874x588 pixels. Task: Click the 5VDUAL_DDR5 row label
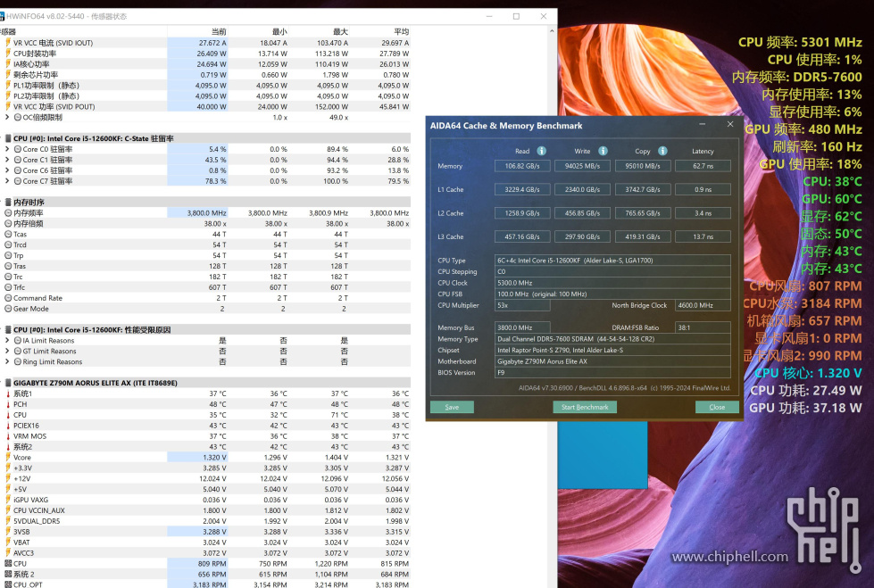point(37,521)
